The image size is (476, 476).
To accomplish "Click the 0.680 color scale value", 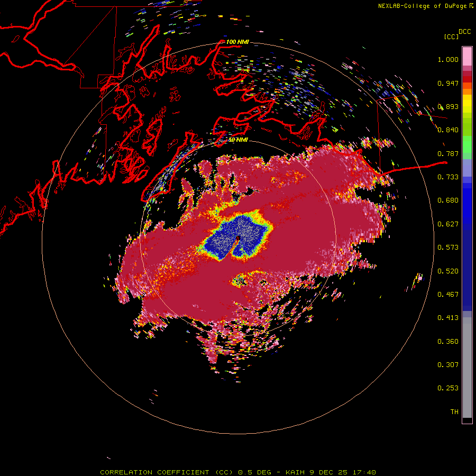I will [x=448, y=200].
